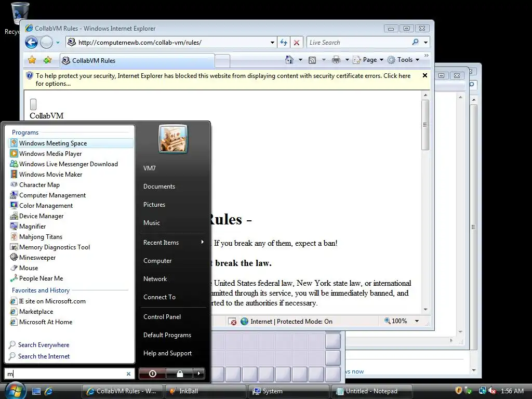Click the Minesweeper icon
Viewport: 532px width, 399px height.
(x=14, y=257)
